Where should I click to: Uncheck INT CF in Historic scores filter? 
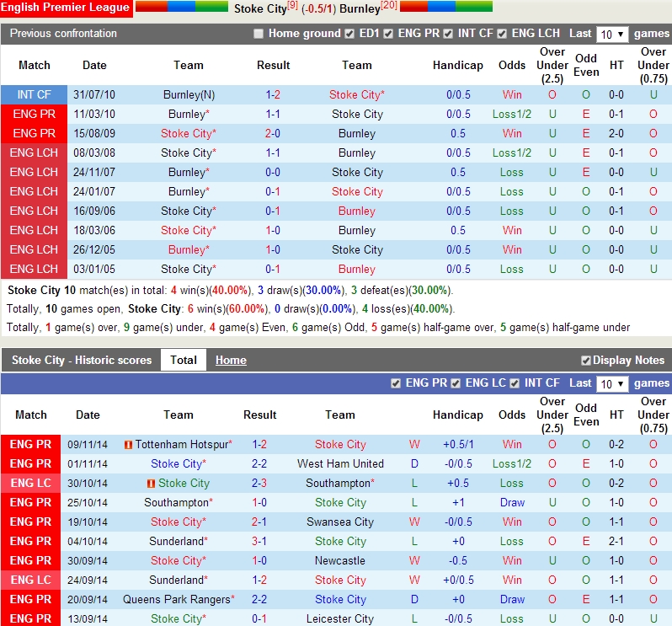pos(515,383)
